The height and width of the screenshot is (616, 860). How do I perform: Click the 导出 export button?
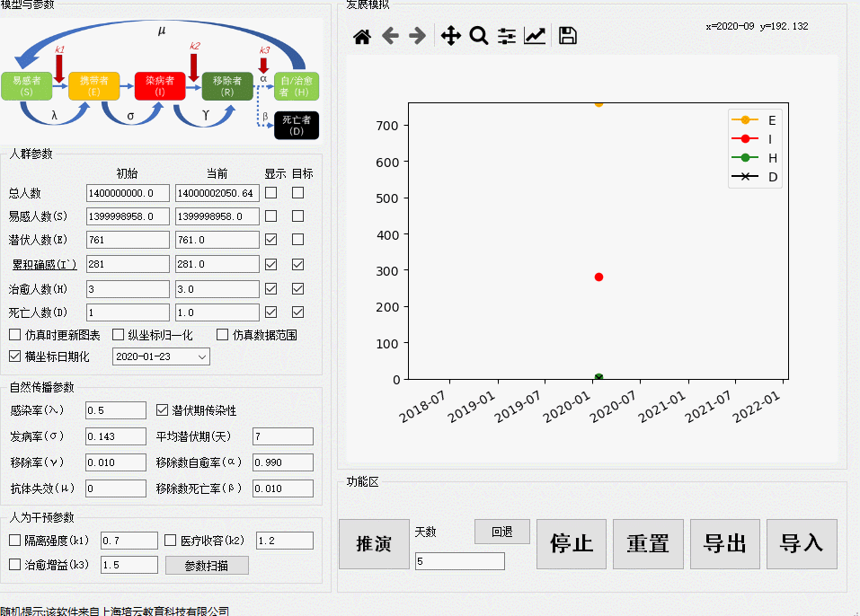724,544
